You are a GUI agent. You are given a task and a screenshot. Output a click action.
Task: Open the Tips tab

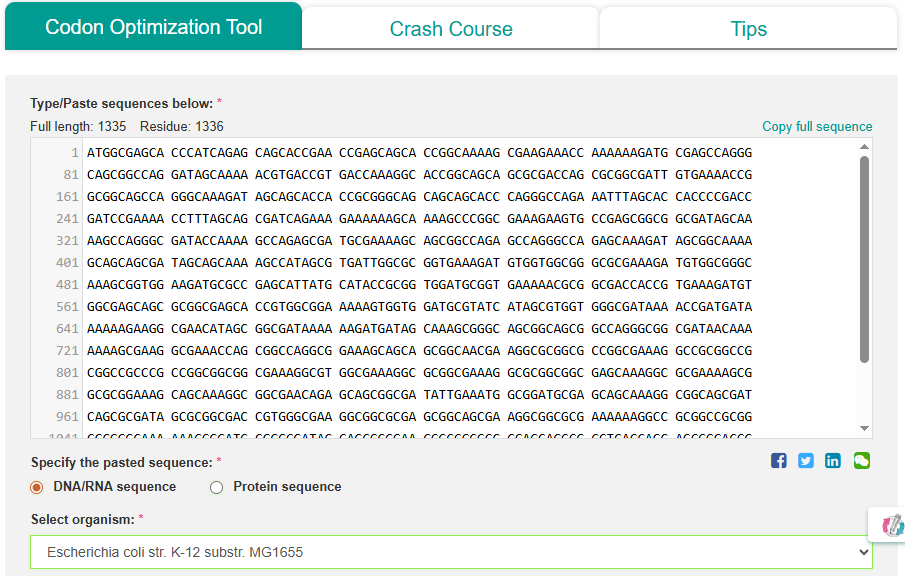click(x=748, y=29)
